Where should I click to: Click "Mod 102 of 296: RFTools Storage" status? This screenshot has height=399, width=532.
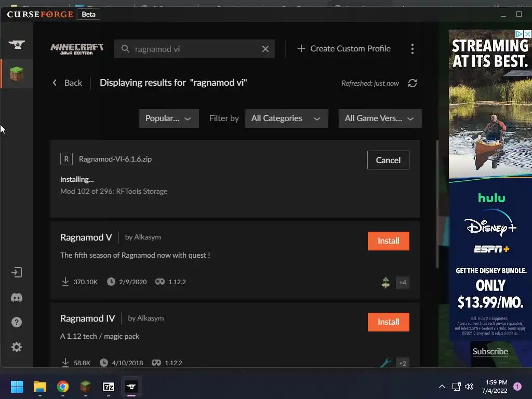pyautogui.click(x=114, y=191)
